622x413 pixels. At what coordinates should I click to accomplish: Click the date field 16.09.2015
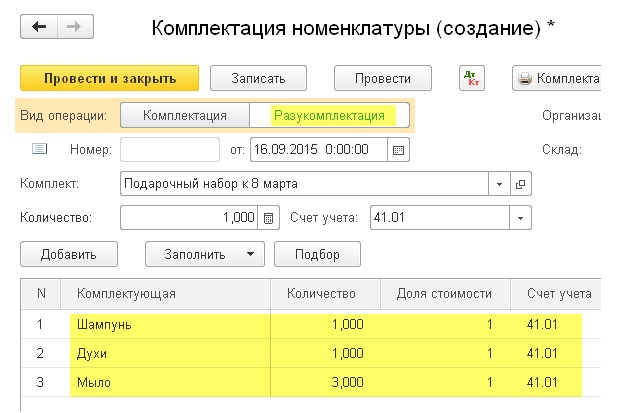click(319, 150)
